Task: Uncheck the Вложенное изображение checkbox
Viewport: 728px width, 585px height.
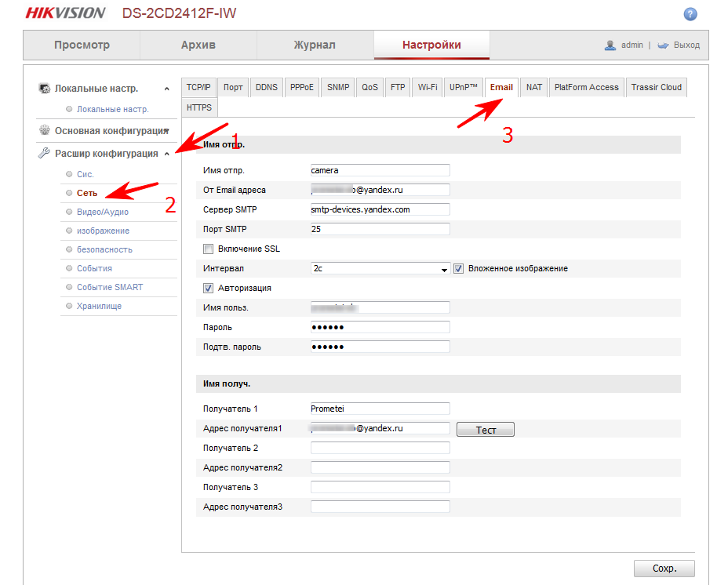Action: point(459,268)
